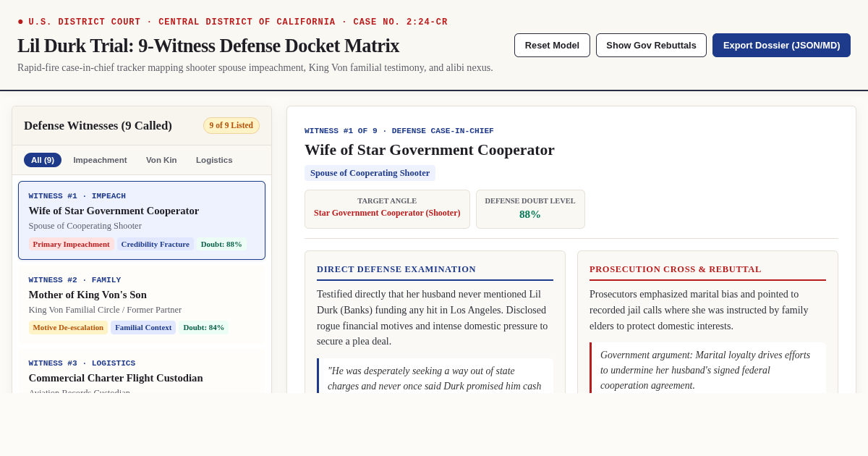Export Dossier as JSON/MD
The image size is (868, 456).
(x=781, y=45)
